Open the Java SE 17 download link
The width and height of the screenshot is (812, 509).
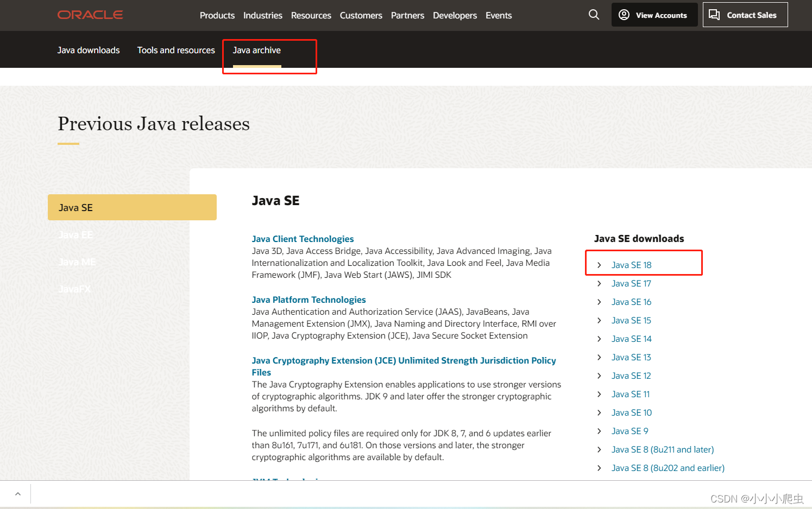(x=631, y=283)
